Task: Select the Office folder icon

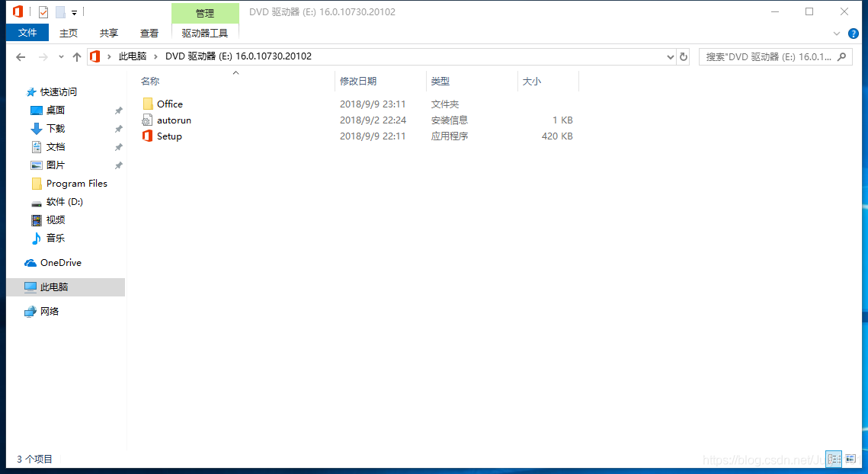Action: (x=148, y=104)
